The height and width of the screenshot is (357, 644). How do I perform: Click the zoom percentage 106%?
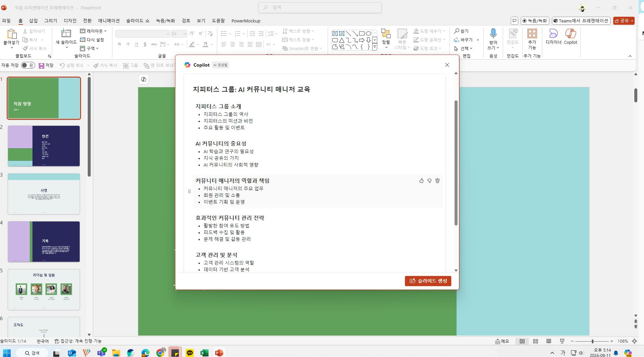[623, 341]
